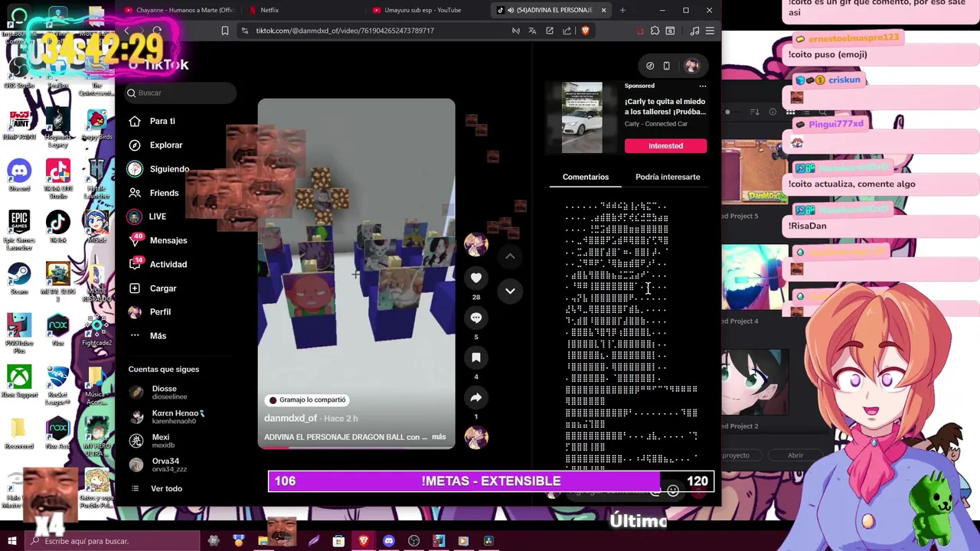Open a new browser tab
This screenshot has width=980, height=551.
pos(622,10)
